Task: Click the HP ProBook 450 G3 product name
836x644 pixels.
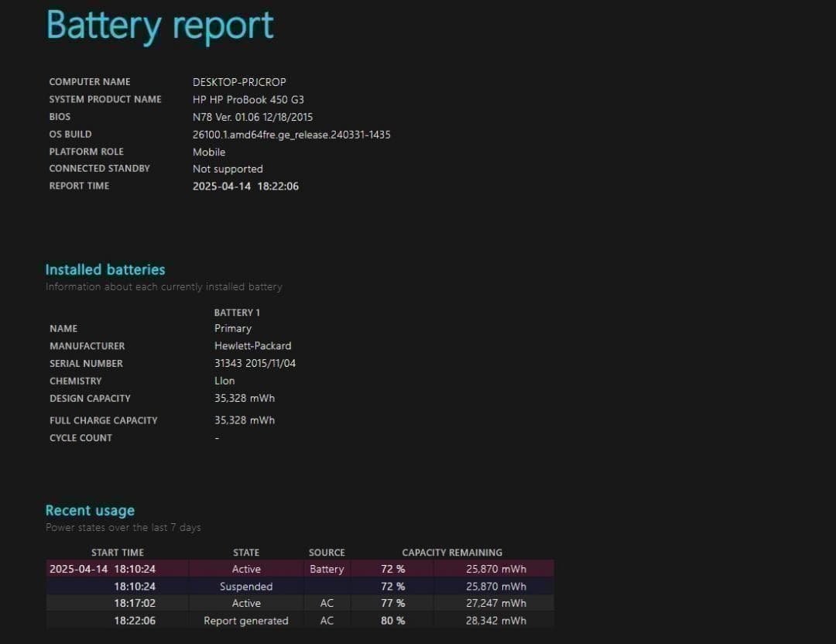Action: tap(248, 100)
